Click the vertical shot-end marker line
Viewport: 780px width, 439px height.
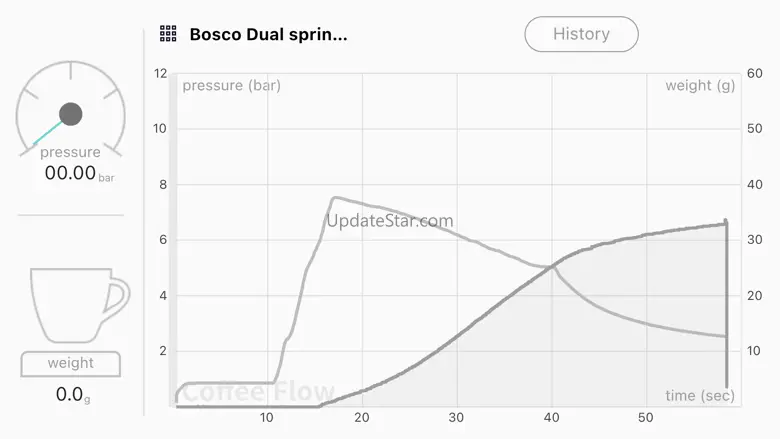point(726,300)
